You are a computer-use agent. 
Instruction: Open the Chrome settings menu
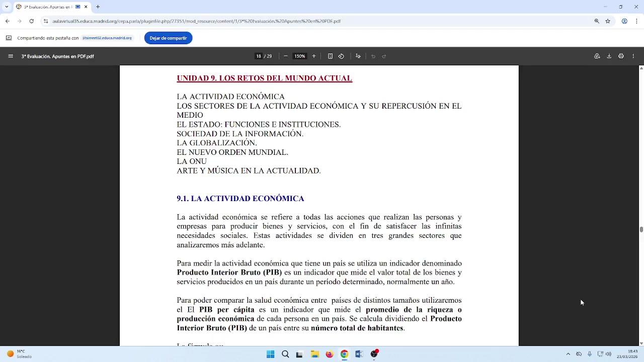point(635,21)
